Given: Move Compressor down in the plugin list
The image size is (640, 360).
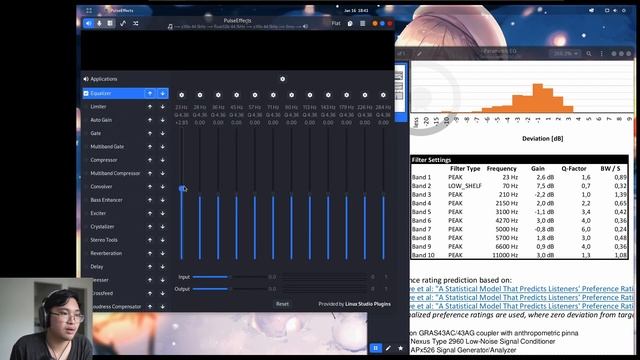Looking at the screenshot, I should click(x=162, y=160).
